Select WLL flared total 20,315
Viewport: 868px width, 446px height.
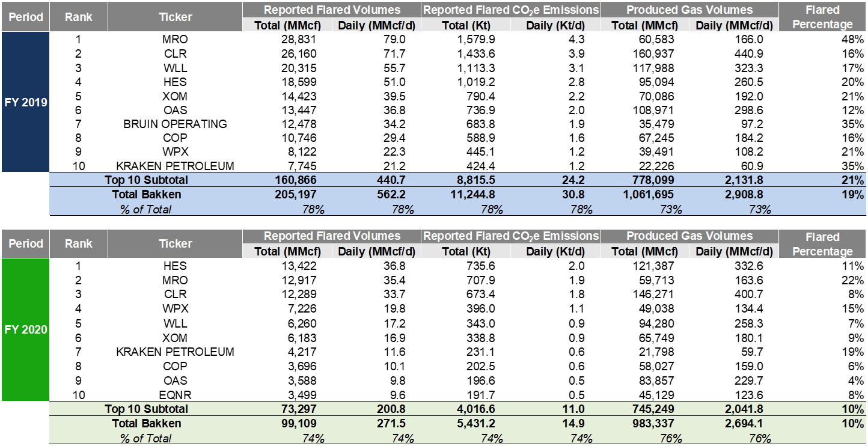point(299,67)
